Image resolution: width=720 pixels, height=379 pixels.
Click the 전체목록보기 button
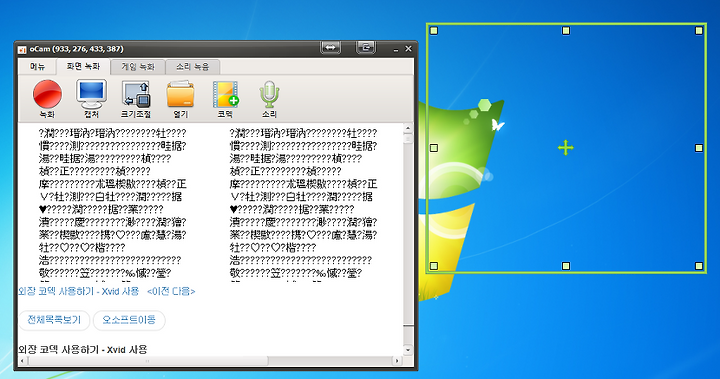pos(54,320)
